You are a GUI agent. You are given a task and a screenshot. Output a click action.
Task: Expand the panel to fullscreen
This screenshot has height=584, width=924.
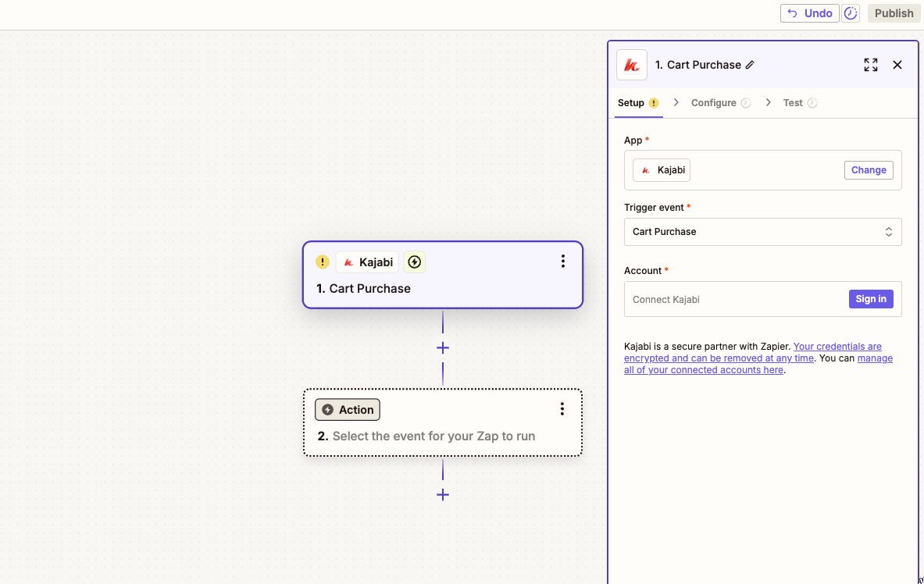point(870,65)
